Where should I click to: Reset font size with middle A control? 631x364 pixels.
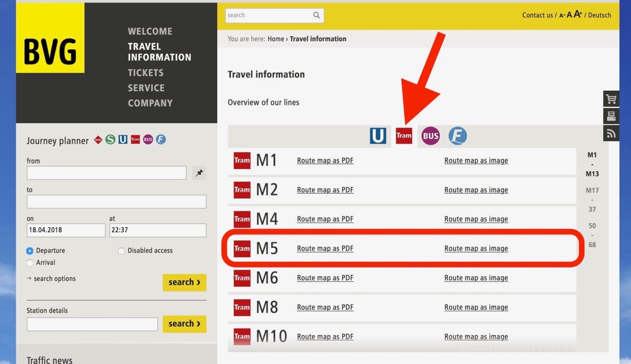click(x=569, y=15)
